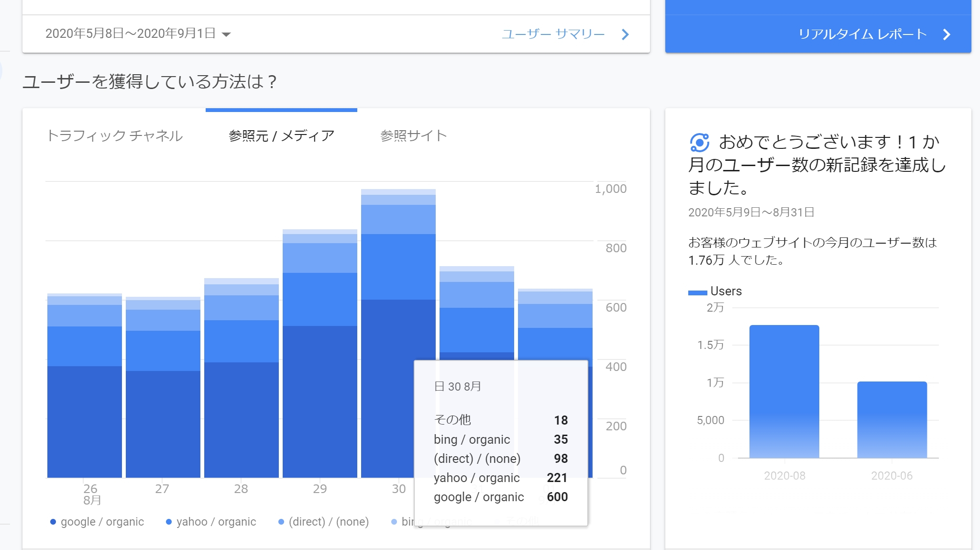This screenshot has width=980, height=550.
Task: Select the 参照元 / メディア tab
Action: pos(281,136)
